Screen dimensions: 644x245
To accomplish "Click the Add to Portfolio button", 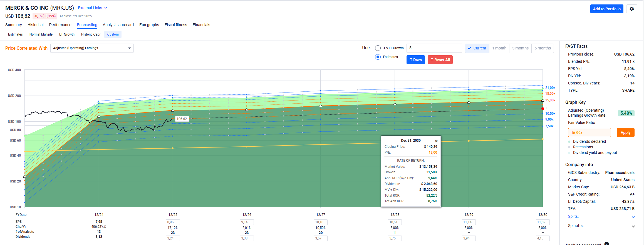I will (x=606, y=9).
